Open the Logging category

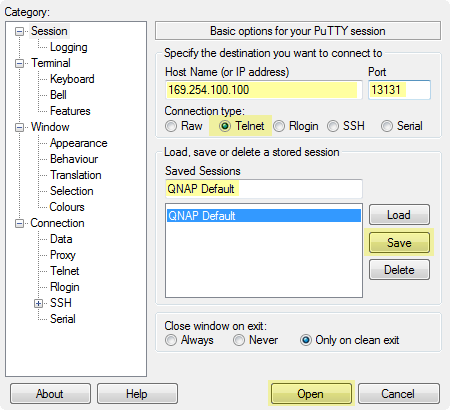point(69,47)
